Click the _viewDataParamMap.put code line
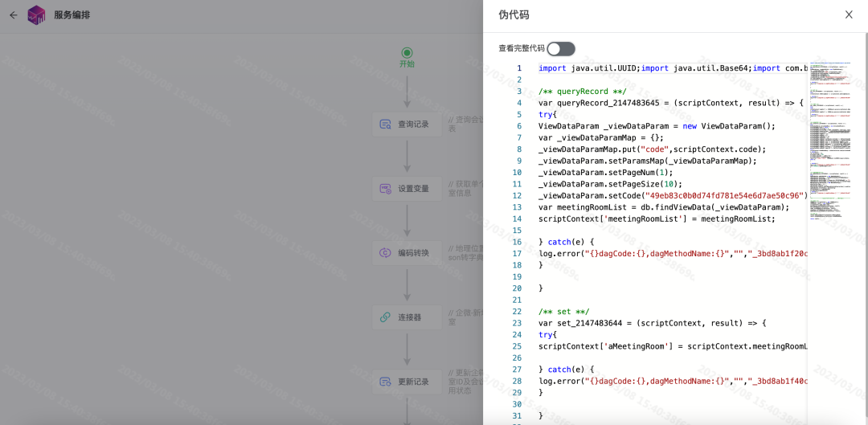The height and width of the screenshot is (425, 868). tap(652, 149)
